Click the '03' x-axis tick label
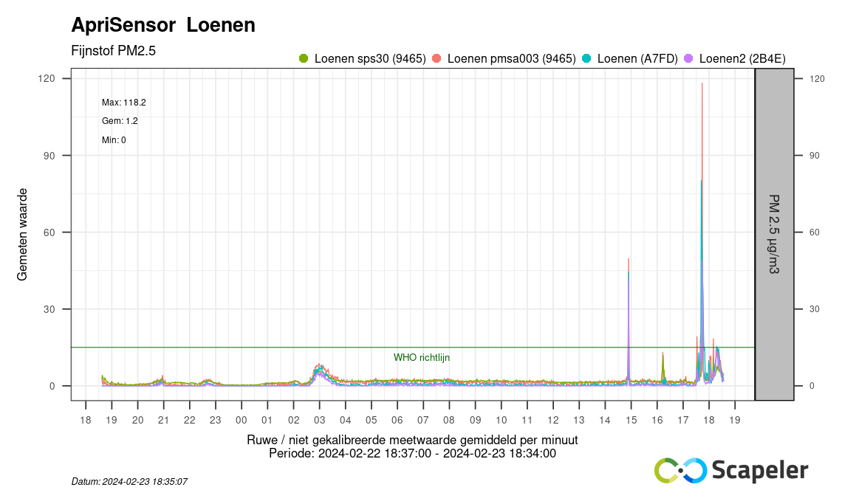Image resolution: width=842 pixels, height=504 pixels. click(319, 421)
